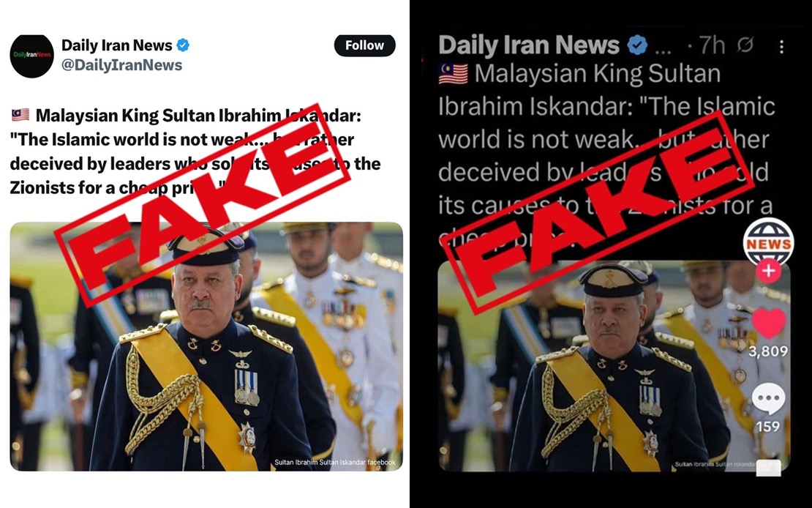Click the Daily Iran News name in left post

click(116, 45)
